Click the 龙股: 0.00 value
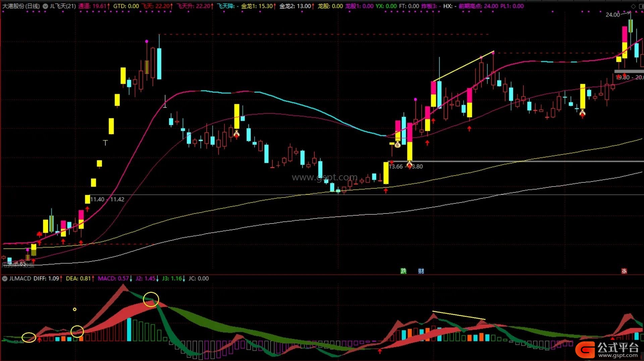Image resolution: width=644 pixels, height=361 pixels. pyautogui.click(x=330, y=6)
